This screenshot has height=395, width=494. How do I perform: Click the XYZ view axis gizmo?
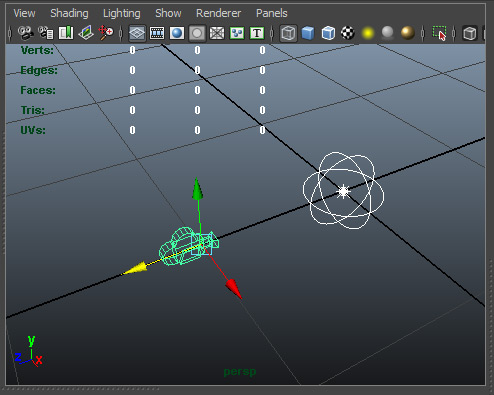(29, 351)
